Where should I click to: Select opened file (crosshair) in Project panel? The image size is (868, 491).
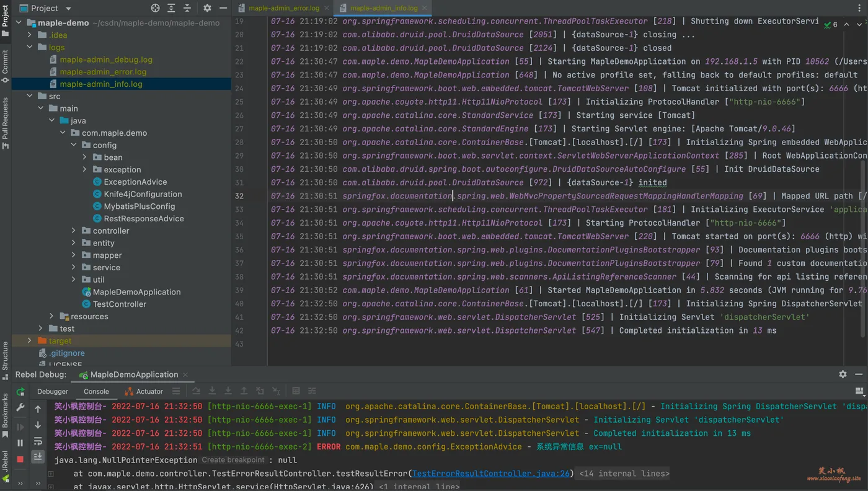pos(156,8)
